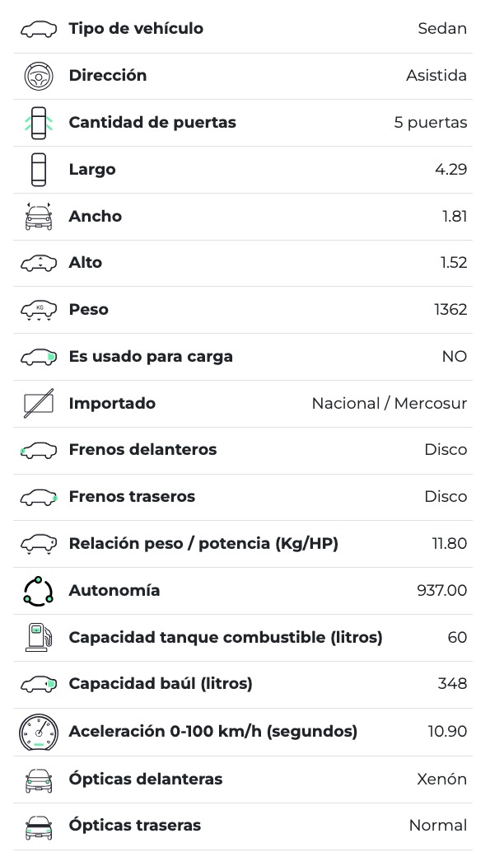Click the rear brake car icon for Frenos traseros
Image resolution: width=504 pixels, height=857 pixels.
(39, 497)
